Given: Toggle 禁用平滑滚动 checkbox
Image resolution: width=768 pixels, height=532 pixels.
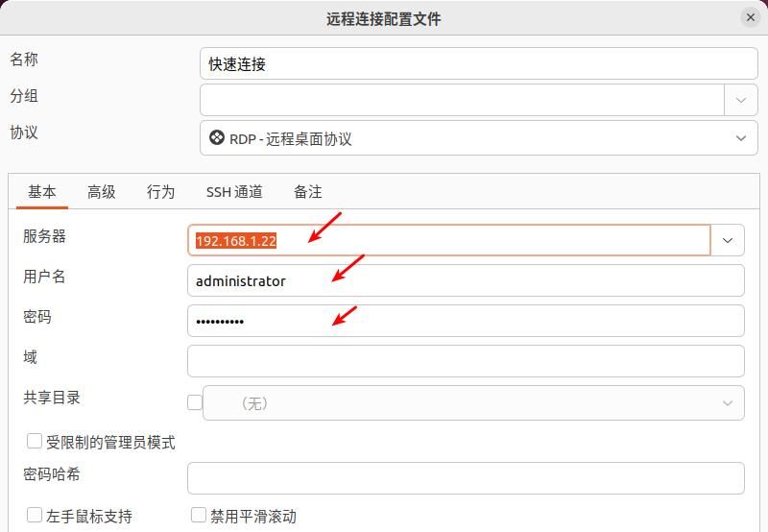Looking at the screenshot, I should coord(199,515).
